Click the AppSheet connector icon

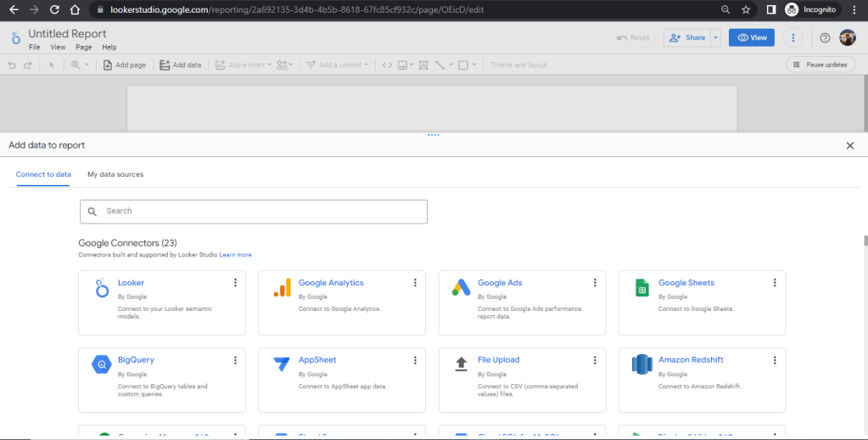[x=282, y=365]
